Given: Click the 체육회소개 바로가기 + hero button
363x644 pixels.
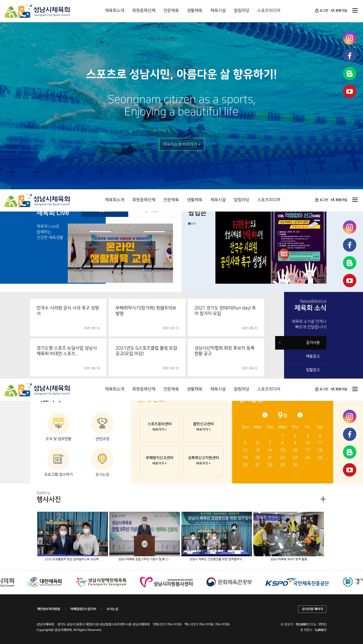Looking at the screenshot, I should point(181,144).
